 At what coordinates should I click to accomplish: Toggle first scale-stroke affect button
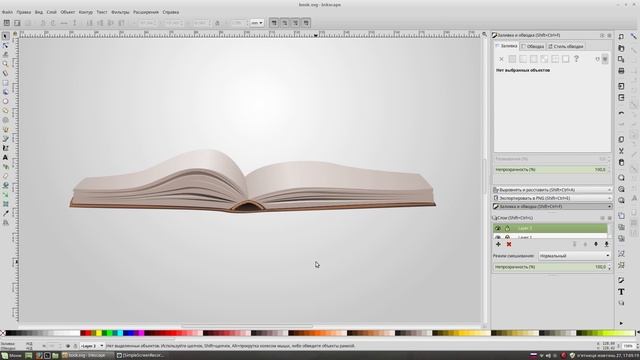tap(274, 23)
